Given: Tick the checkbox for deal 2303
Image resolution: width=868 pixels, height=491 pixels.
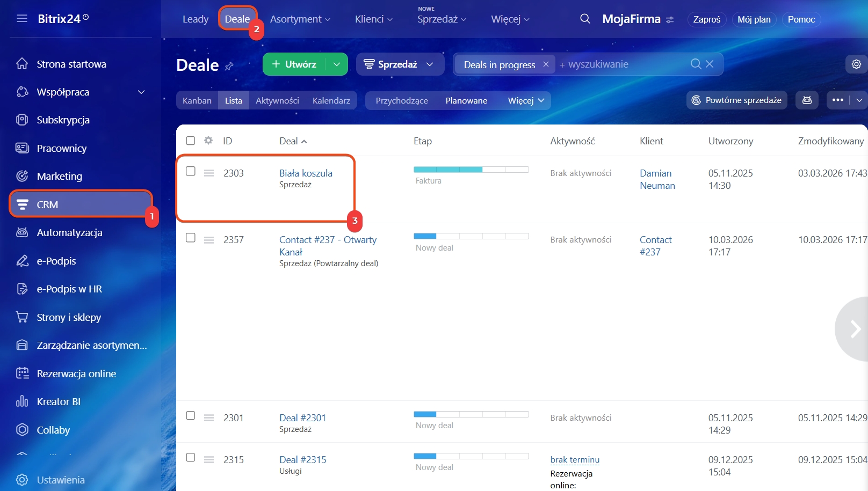Looking at the screenshot, I should click(x=191, y=171).
